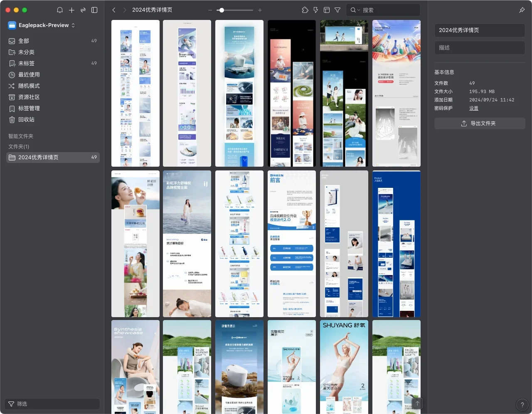The width and height of the screenshot is (532, 414).
Task: Go back with the left chevron
Action: pos(114,10)
